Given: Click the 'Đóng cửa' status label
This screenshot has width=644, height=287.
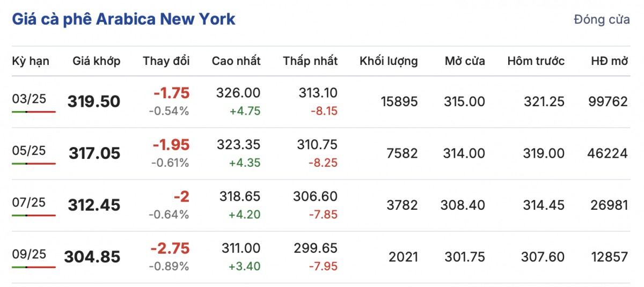Looking at the screenshot, I should [x=602, y=20].
